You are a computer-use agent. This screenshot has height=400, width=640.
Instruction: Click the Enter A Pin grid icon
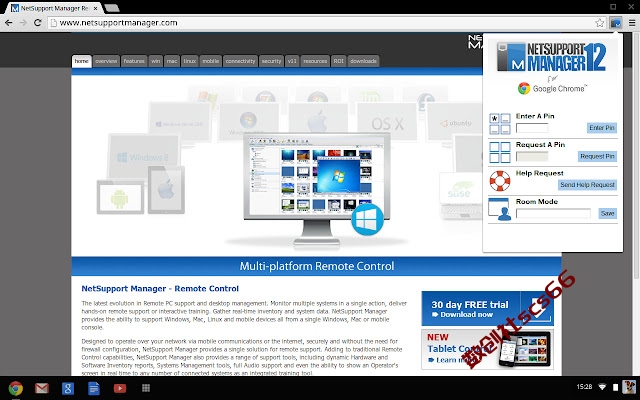pyautogui.click(x=500, y=124)
